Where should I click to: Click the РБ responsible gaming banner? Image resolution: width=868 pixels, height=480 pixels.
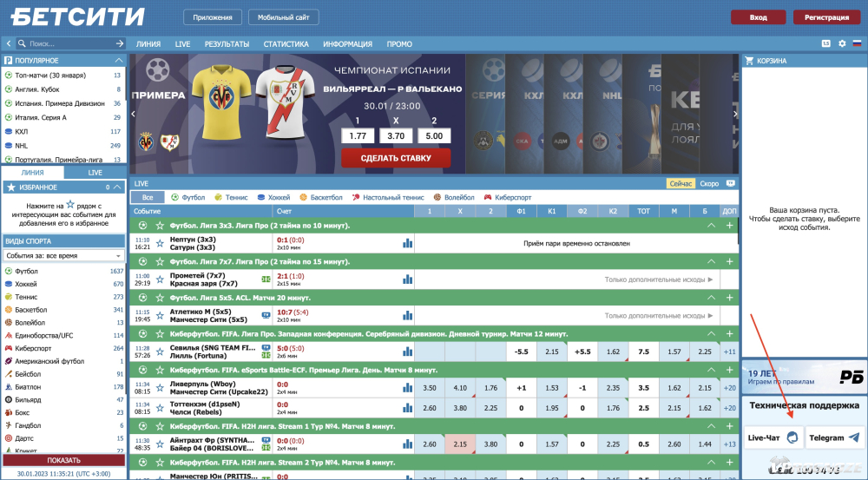805,377
